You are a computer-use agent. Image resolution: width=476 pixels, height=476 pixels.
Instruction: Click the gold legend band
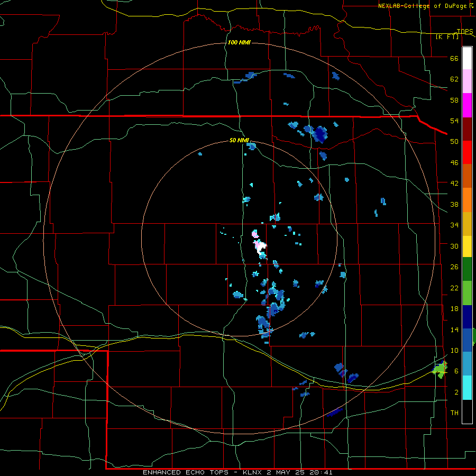pos(467,224)
